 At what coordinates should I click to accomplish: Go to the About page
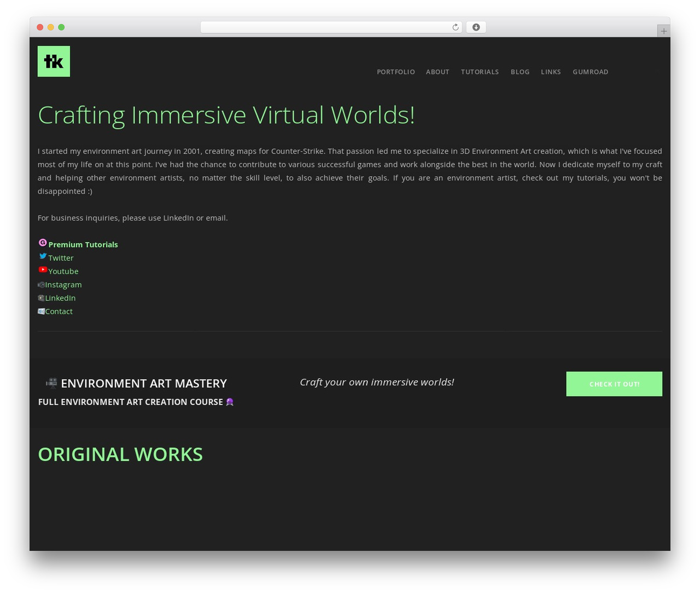[x=437, y=72]
